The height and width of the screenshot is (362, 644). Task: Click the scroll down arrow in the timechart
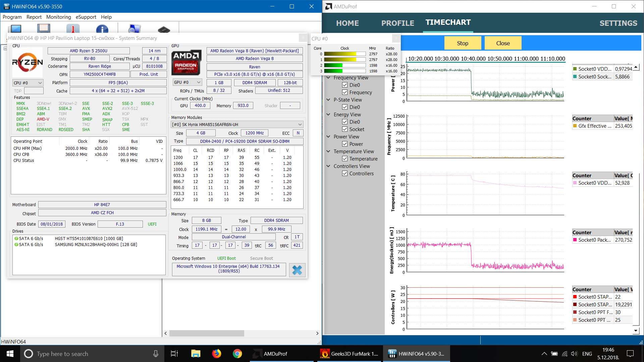click(636, 331)
